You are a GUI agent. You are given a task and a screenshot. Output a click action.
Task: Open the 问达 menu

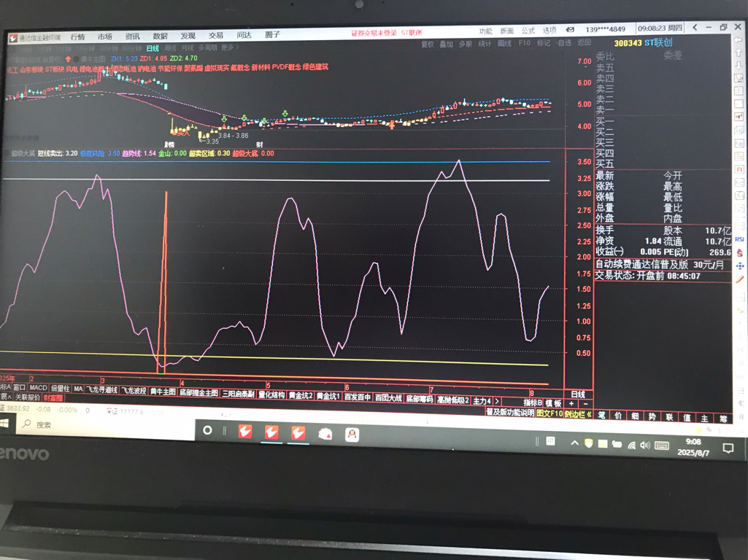(244, 35)
